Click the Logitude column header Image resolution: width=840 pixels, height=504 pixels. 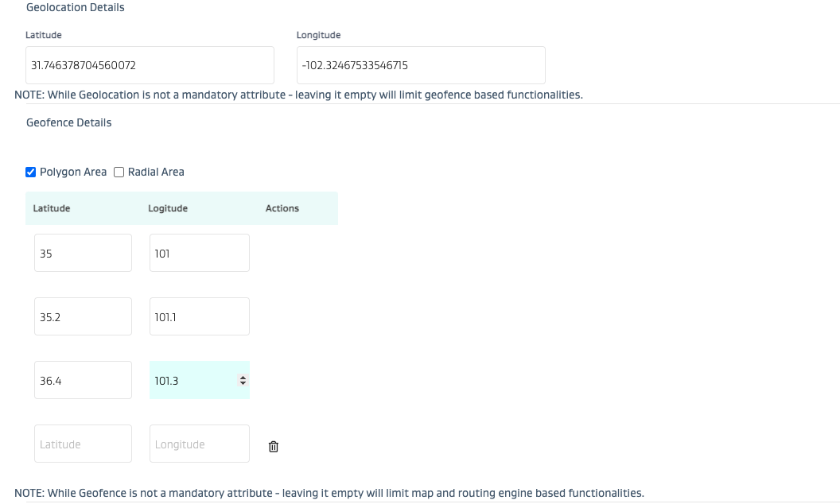(x=168, y=208)
